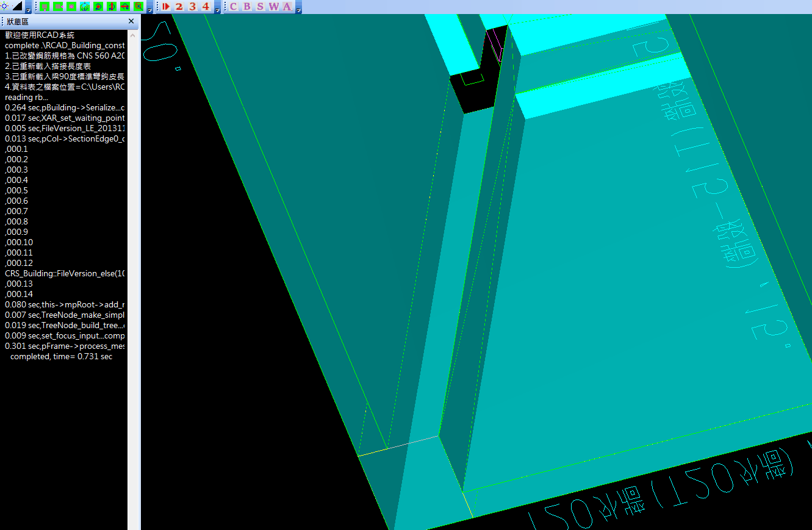The image size is (812, 530).
Task: Expand the CBSWA toolbar options dropdown
Action: point(298,10)
